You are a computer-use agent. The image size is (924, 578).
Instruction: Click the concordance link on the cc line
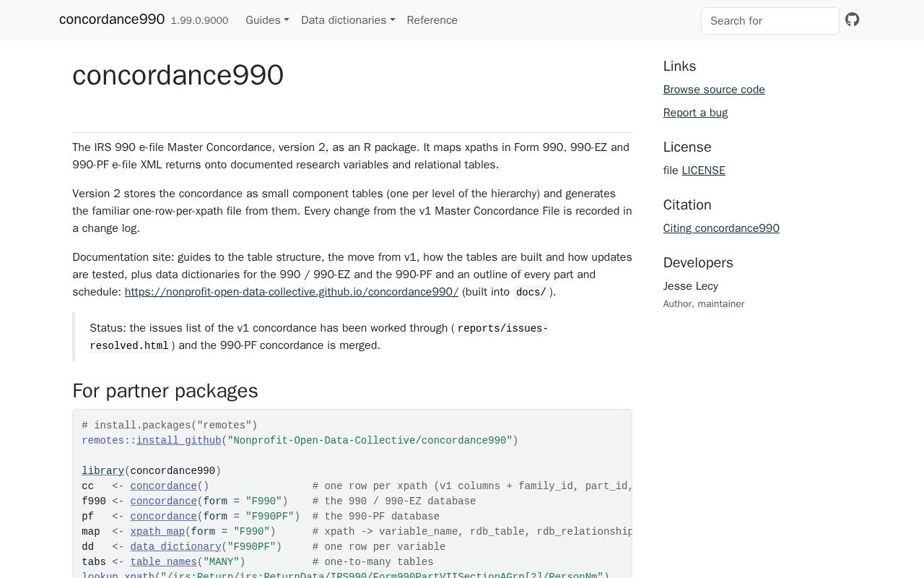click(163, 486)
